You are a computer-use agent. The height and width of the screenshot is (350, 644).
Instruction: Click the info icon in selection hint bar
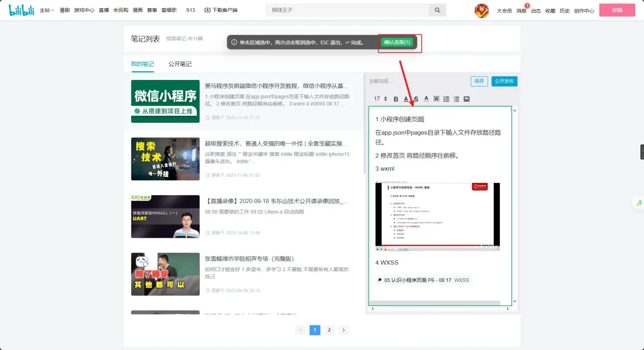point(234,43)
